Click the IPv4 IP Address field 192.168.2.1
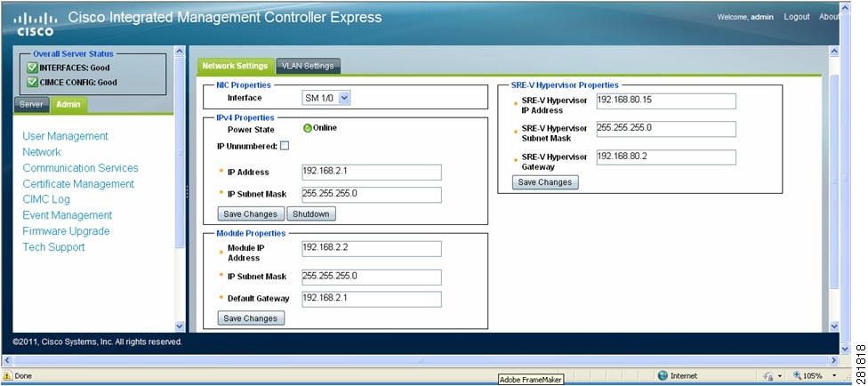The height and width of the screenshot is (386, 868). point(372,173)
